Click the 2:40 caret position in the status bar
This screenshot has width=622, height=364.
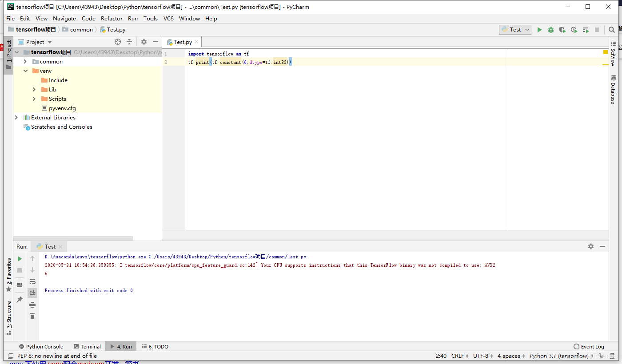point(441,356)
